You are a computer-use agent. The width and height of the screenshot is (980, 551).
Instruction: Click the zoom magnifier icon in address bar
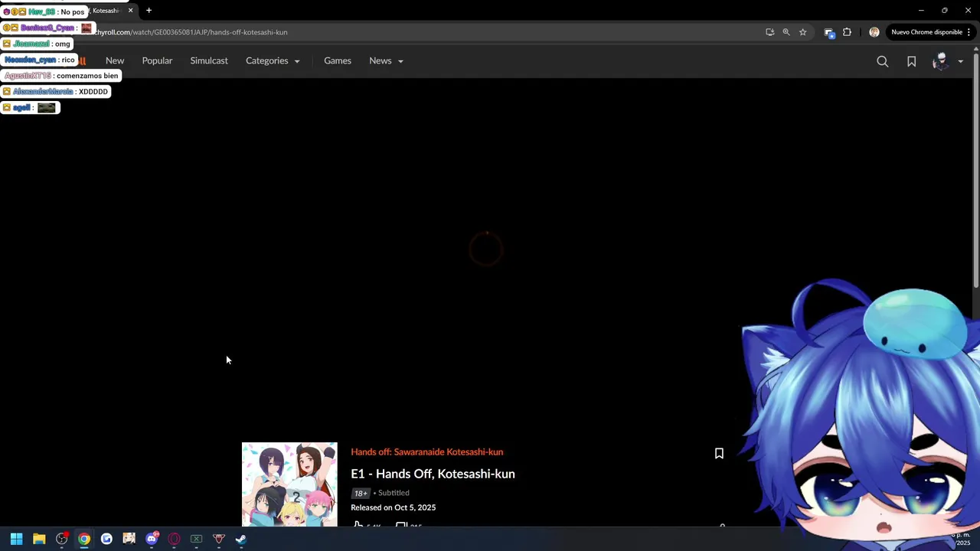786,32
